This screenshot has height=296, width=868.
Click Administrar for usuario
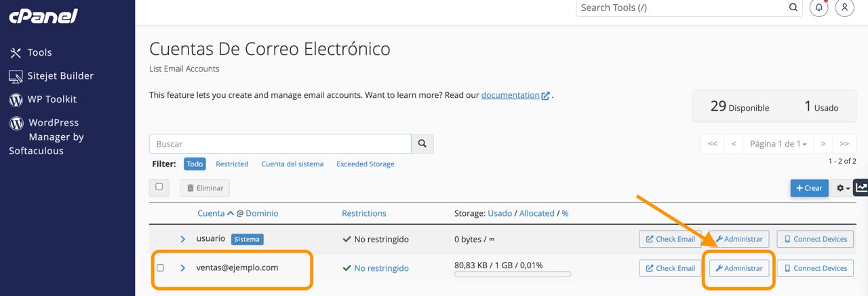point(739,239)
